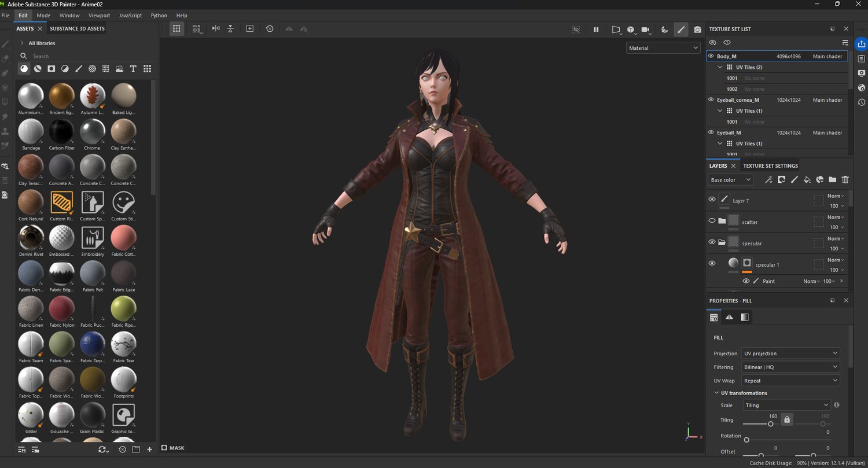Add a fill layer with bucket icon
Viewport: 868px width, 468px height.
click(807, 180)
